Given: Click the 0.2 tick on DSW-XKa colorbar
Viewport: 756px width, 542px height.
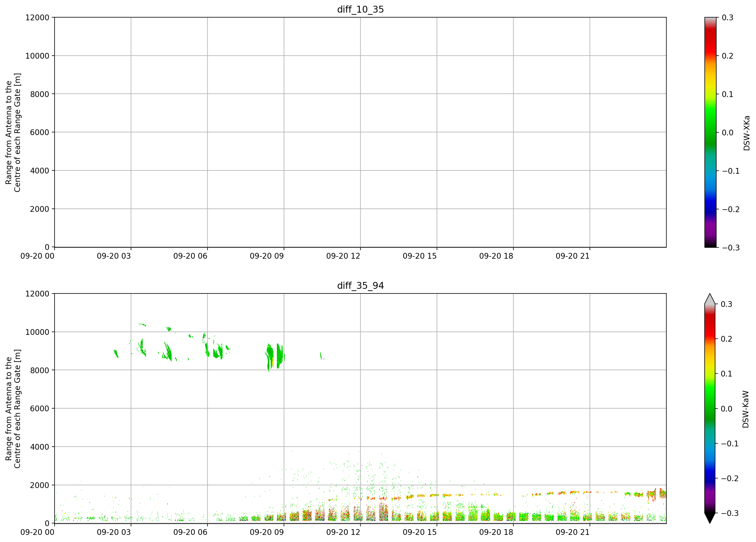Looking at the screenshot, I should pyautogui.click(x=728, y=56).
